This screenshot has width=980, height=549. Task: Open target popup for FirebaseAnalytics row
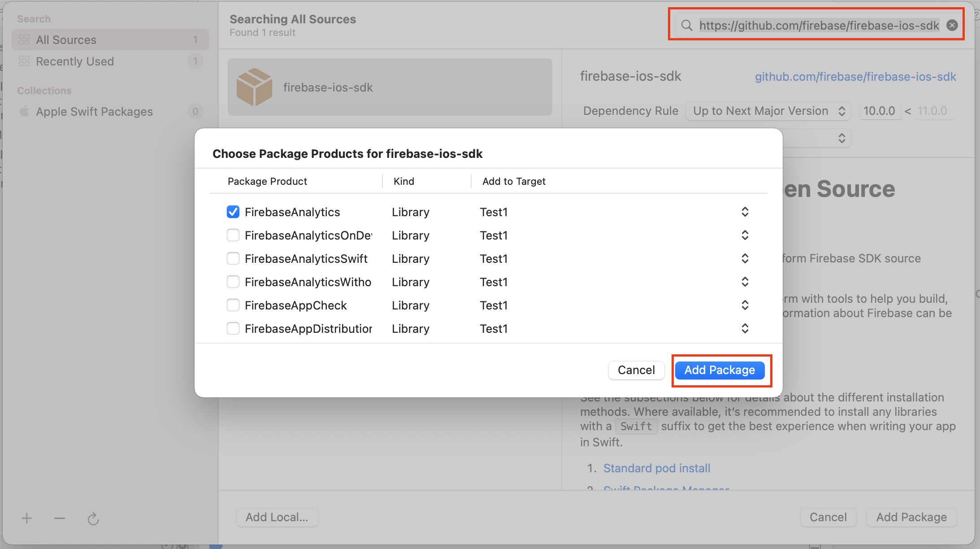coord(745,212)
